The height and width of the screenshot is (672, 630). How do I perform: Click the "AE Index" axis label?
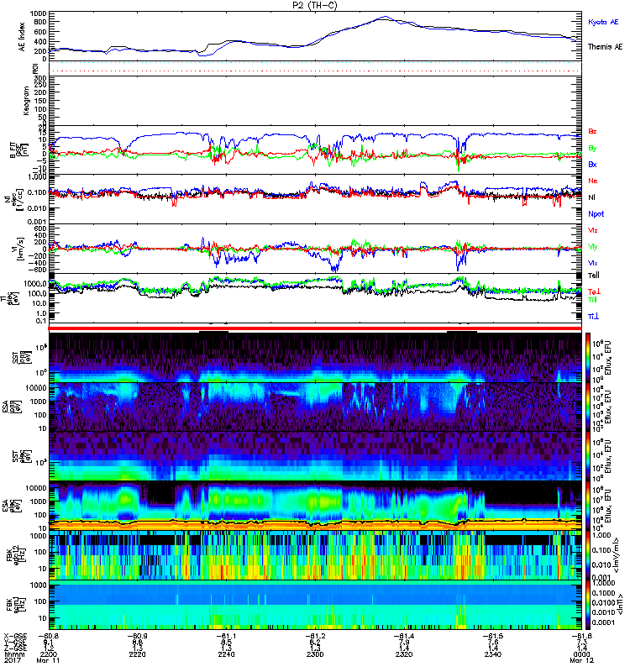tap(22, 37)
